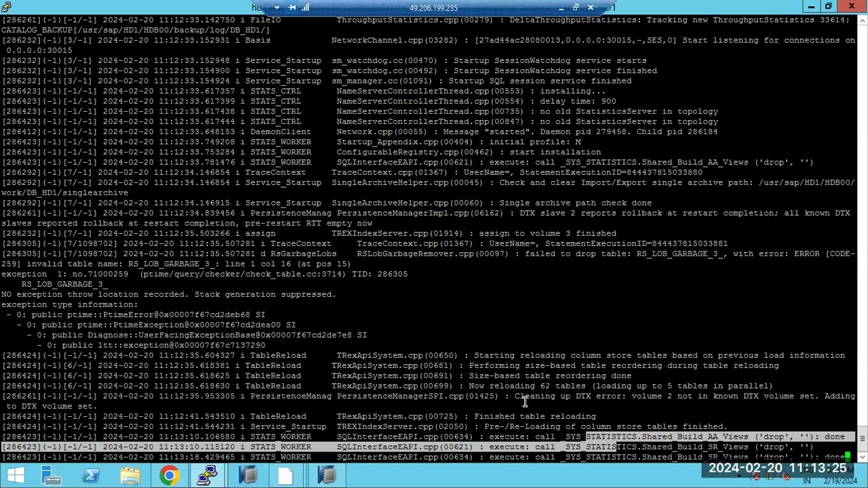The image size is (868, 488).
Task: Click the 'start installation' log entry
Action: pyautogui.click(x=555, y=152)
